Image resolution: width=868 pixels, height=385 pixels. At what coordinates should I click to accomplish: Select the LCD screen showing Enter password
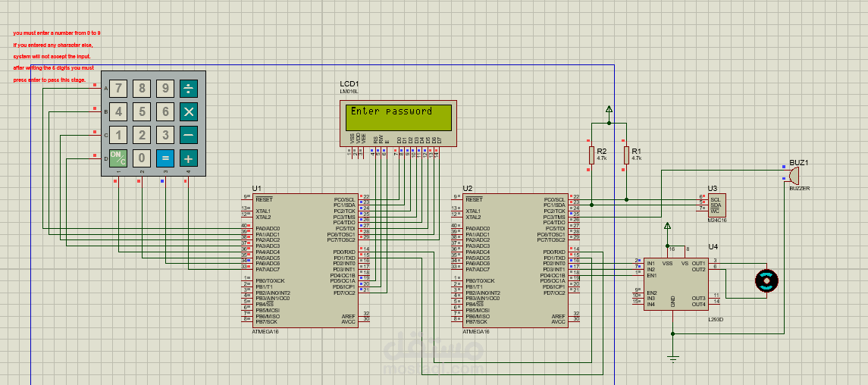pyautogui.click(x=398, y=117)
